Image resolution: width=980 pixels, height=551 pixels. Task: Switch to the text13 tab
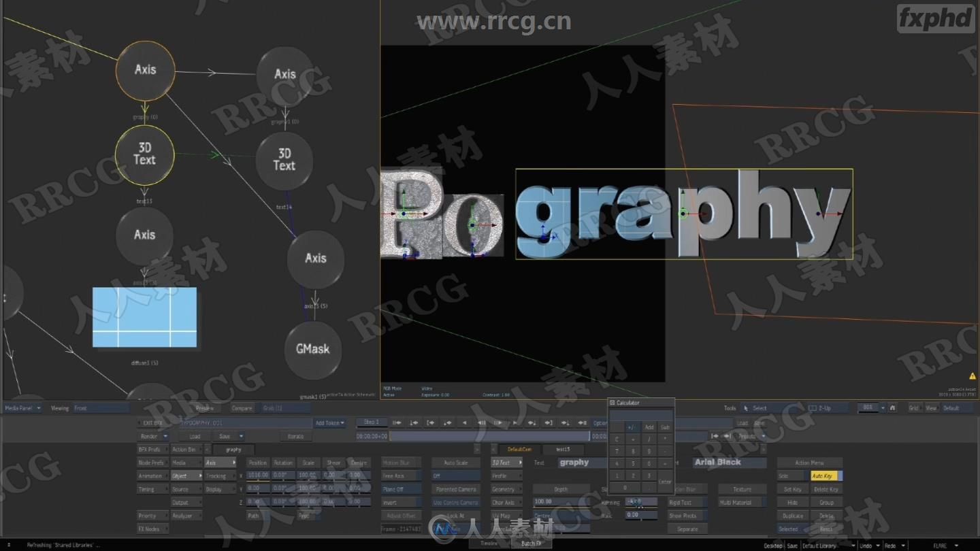coord(563,449)
